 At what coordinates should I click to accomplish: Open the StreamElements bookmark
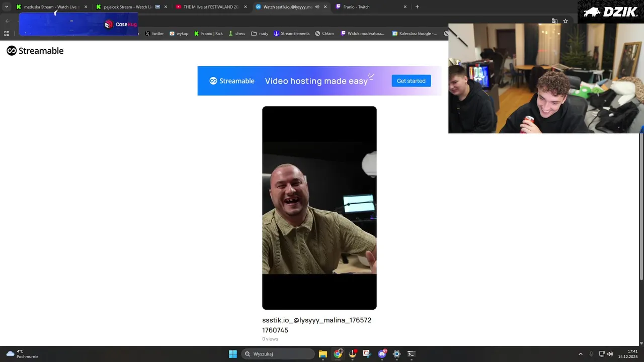click(292, 34)
